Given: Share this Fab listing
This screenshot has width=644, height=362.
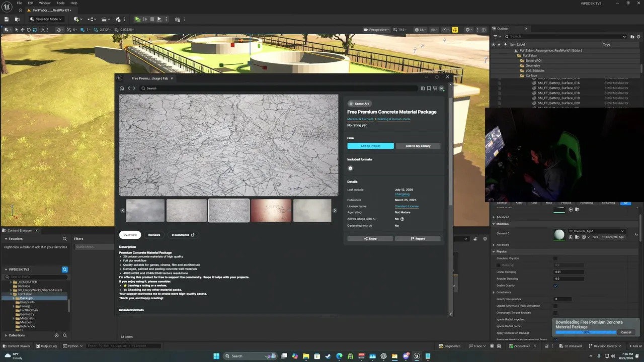Looking at the screenshot, I should (x=370, y=239).
